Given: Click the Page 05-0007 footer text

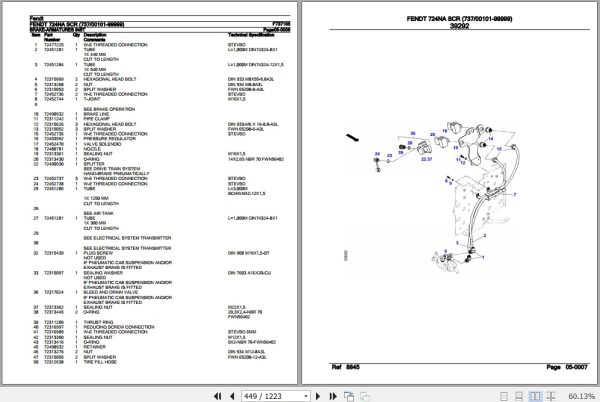Looking at the screenshot, I should pyautogui.click(x=567, y=367).
